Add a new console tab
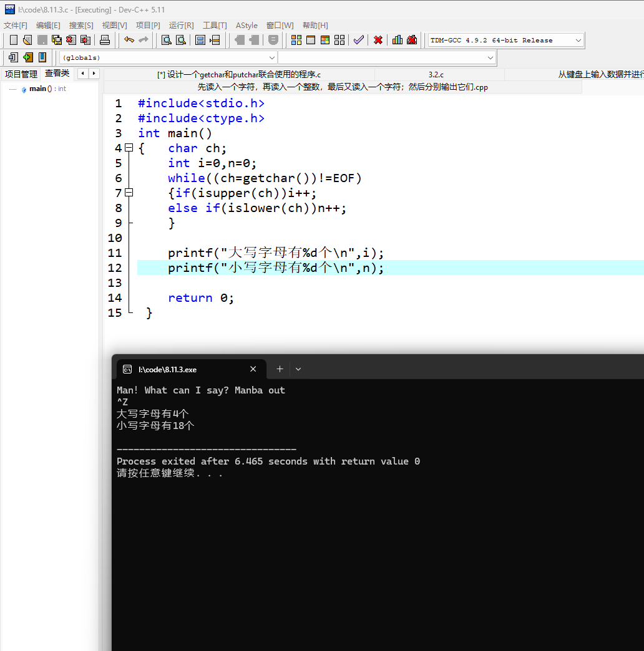 pos(280,369)
